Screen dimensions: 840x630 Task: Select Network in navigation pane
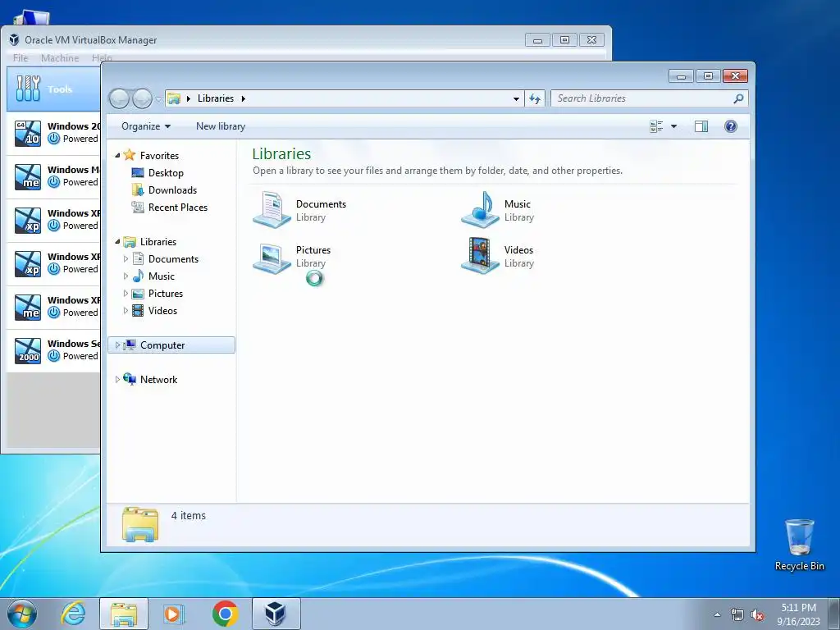(x=150, y=379)
